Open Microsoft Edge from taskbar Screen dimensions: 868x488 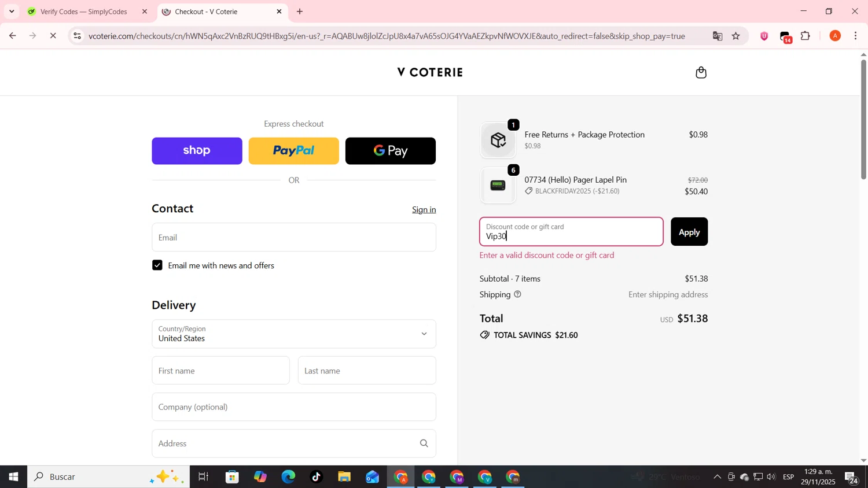tap(288, 477)
